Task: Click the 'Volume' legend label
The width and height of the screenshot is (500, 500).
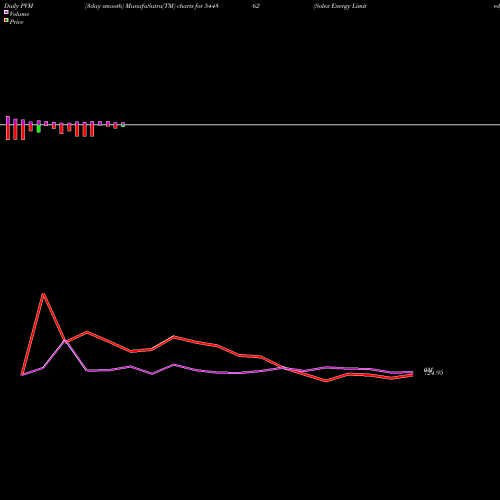Action: tap(19, 14)
